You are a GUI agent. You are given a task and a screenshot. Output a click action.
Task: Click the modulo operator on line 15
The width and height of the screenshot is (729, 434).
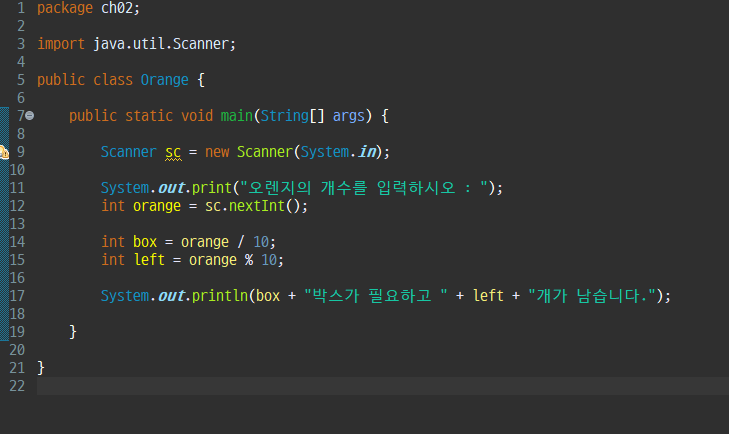point(249,260)
